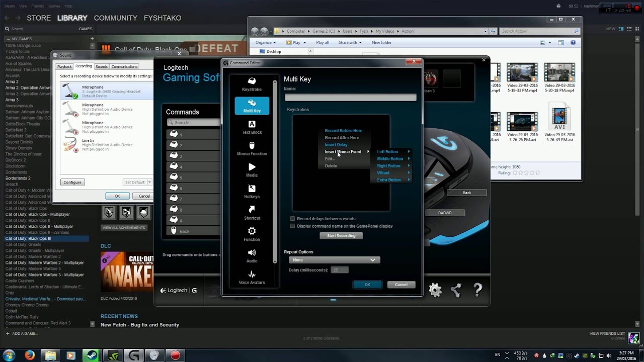644x362 pixels.
Task: Click OK in the Sound dialog
Action: 117,196
